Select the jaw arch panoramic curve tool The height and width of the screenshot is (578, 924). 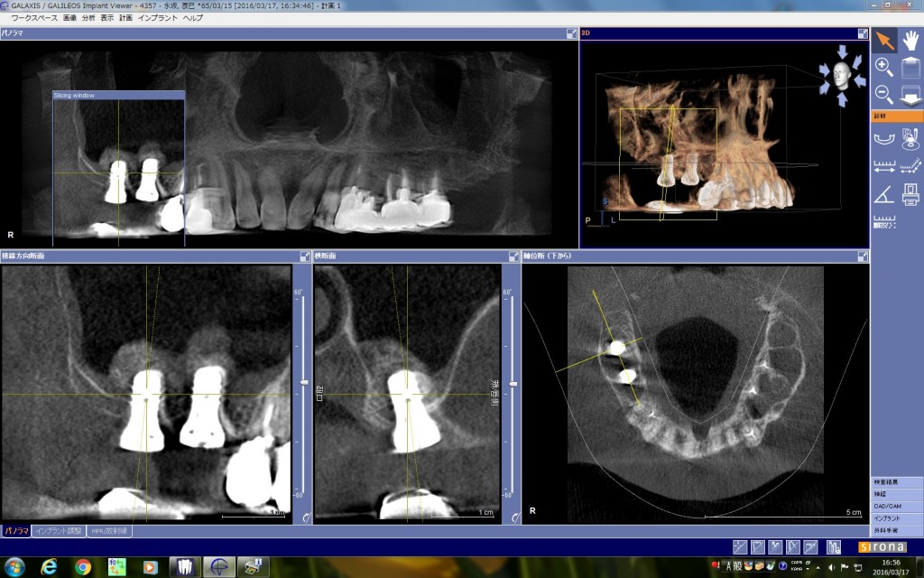(x=884, y=139)
